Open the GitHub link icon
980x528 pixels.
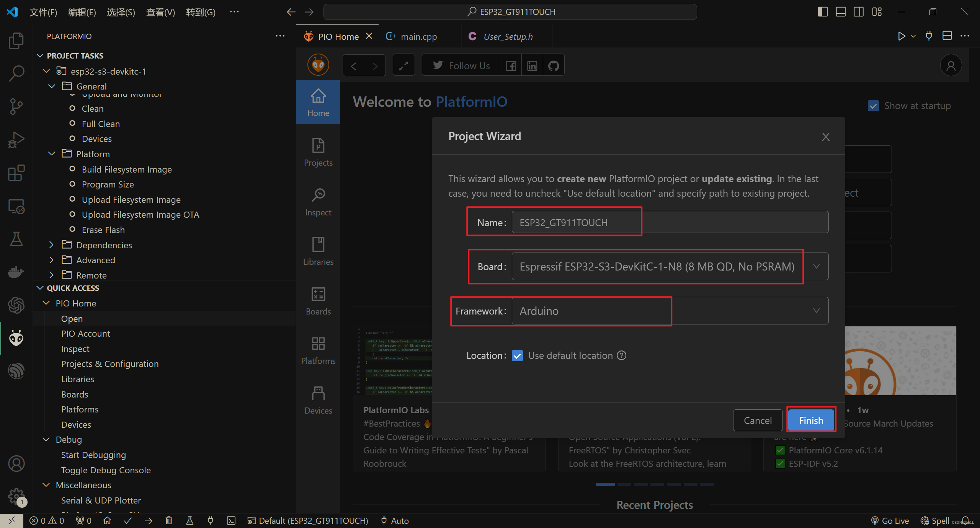tap(553, 66)
